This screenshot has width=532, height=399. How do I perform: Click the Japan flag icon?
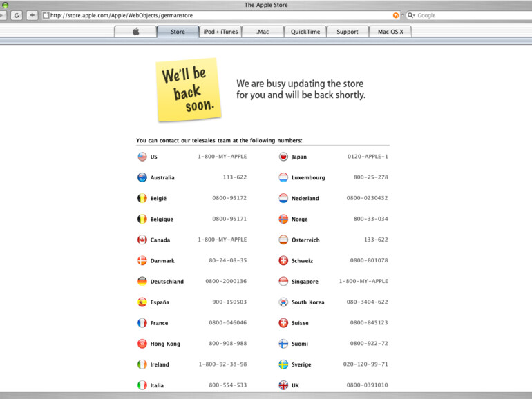point(283,157)
